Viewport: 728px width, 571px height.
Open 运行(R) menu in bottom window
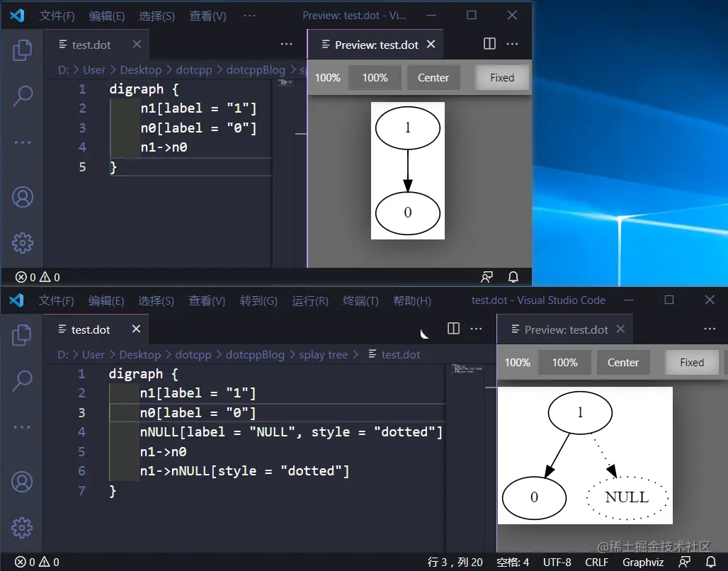point(310,300)
